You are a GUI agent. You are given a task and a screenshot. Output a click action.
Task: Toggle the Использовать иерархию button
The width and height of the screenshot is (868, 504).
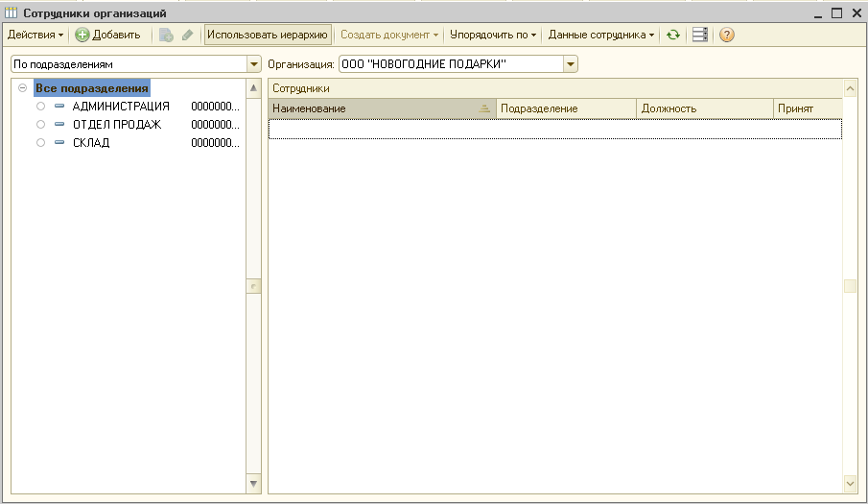(268, 35)
